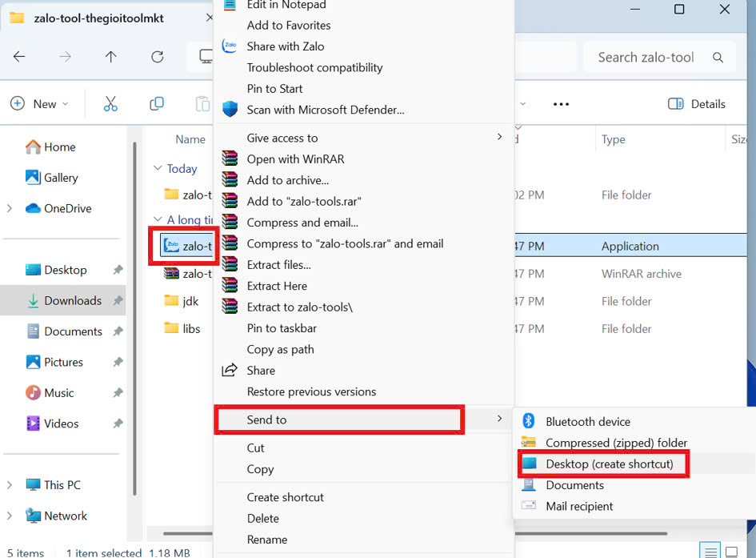Image resolution: width=756 pixels, height=558 pixels.
Task: Unpin Downloads using its pin icon
Action: [118, 300]
